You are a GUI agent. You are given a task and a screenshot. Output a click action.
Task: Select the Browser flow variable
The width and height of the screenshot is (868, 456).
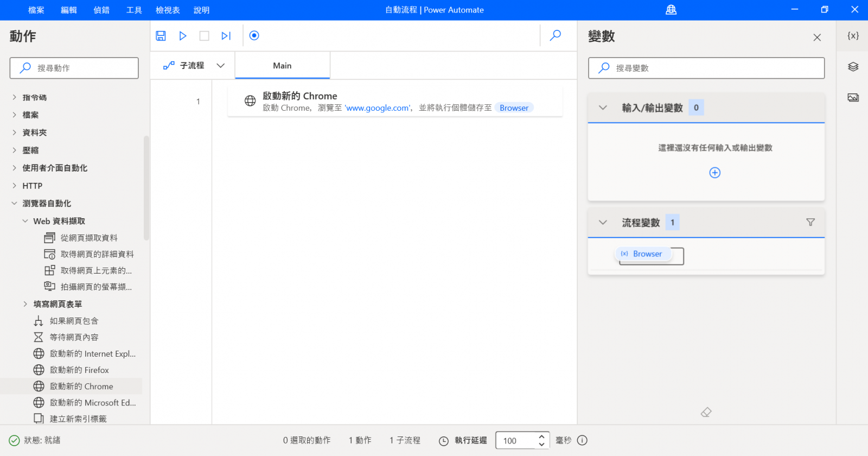[643, 254]
